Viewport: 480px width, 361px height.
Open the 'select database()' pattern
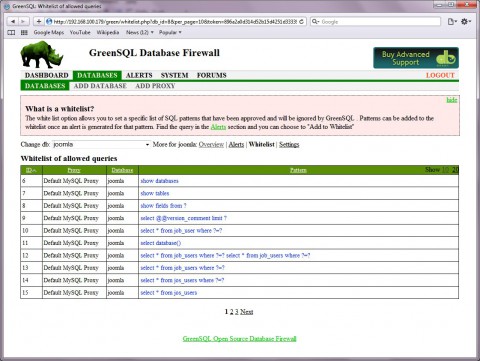(161, 243)
